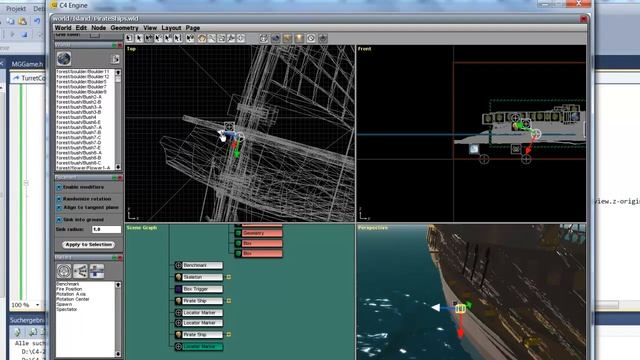
Task: Open the View menu
Action: click(x=150, y=28)
